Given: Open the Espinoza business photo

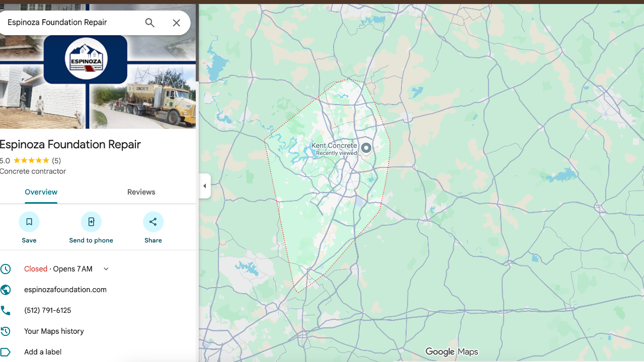Looking at the screenshot, I should (x=98, y=81).
